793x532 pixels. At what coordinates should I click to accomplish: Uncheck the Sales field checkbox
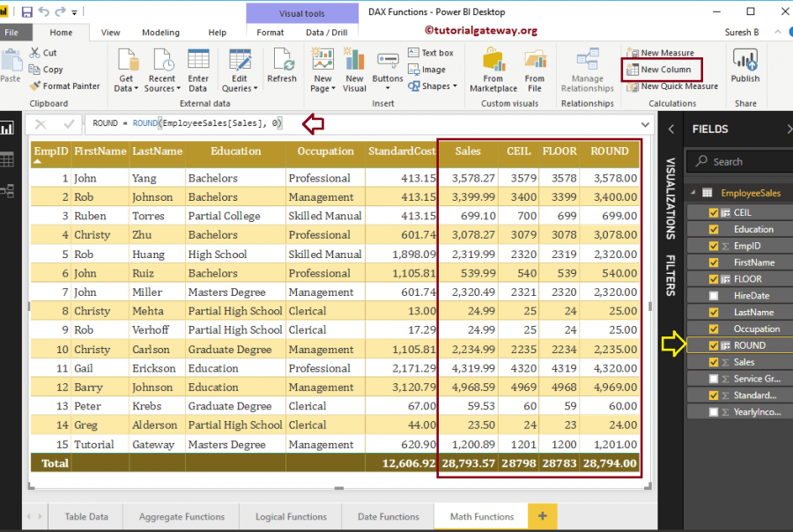pos(713,362)
